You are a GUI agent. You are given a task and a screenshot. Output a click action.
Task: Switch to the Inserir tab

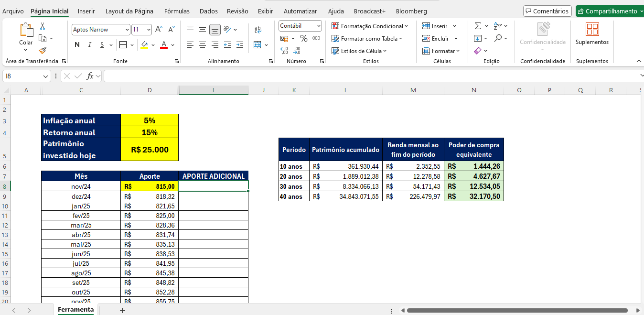(x=86, y=11)
